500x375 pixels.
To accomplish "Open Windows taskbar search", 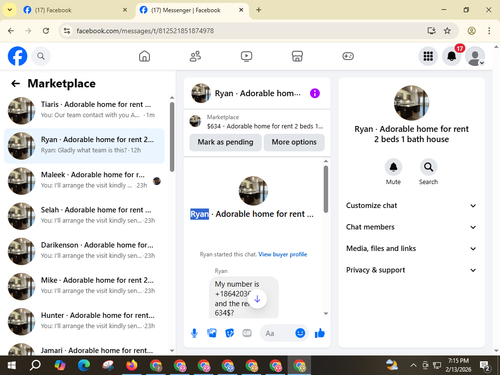I will pyautogui.click(x=35, y=366).
